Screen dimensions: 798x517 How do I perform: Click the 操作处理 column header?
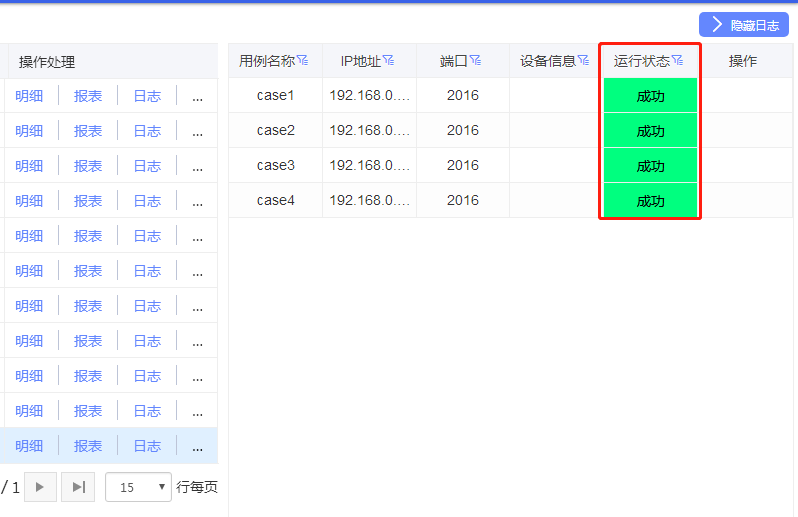click(47, 61)
